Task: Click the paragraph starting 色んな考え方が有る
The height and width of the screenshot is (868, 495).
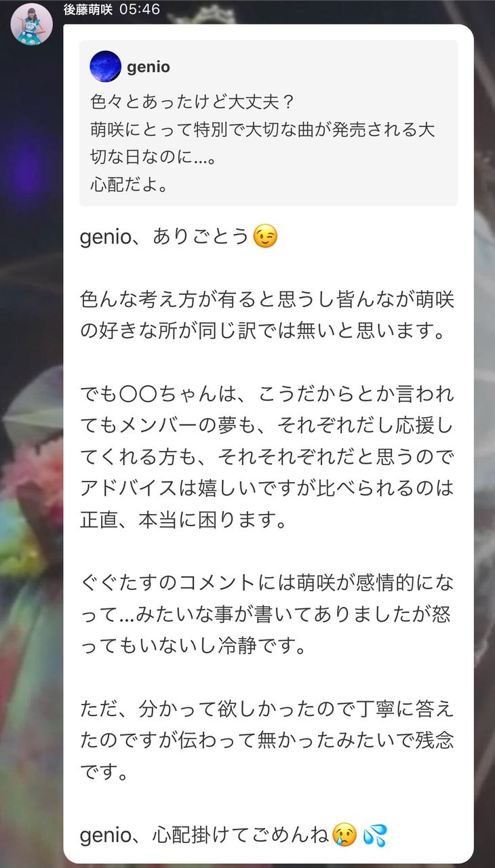Action: click(x=267, y=315)
